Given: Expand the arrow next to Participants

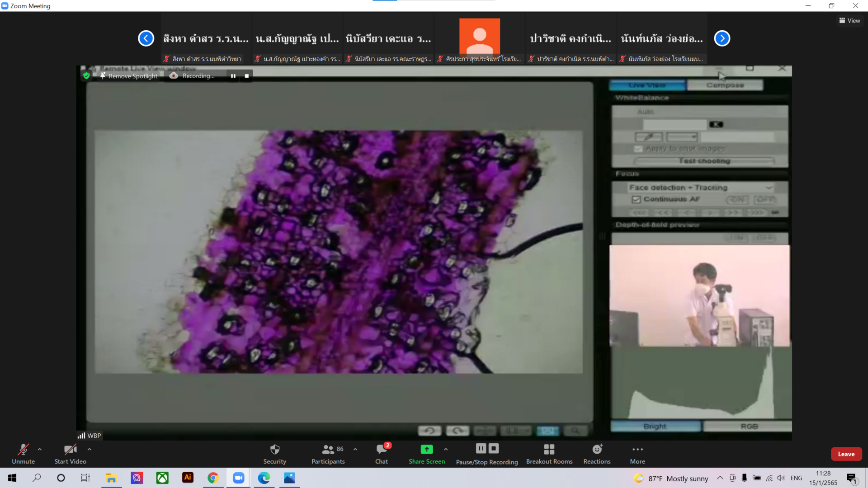Looking at the screenshot, I should click(x=355, y=449).
